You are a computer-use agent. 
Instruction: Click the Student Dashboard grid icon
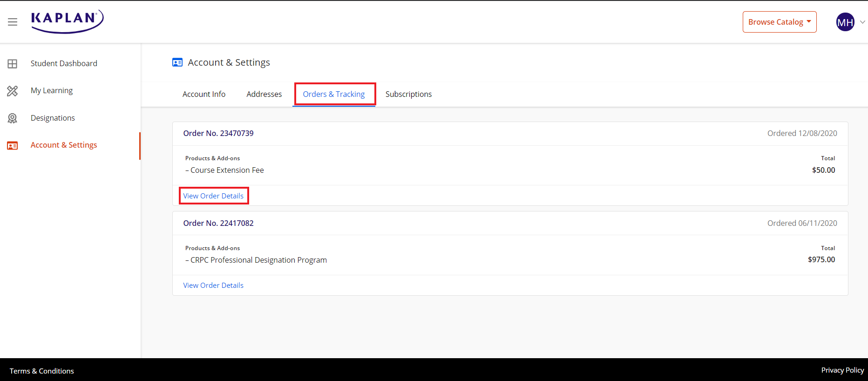click(13, 64)
